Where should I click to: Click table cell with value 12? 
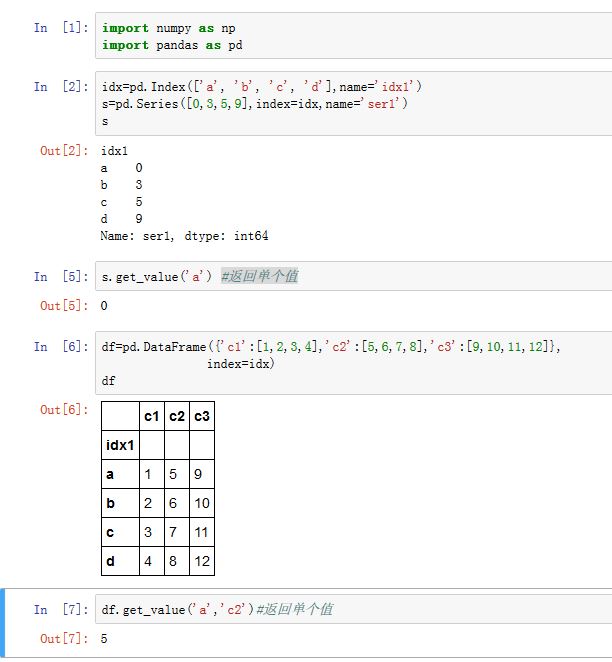(202, 561)
